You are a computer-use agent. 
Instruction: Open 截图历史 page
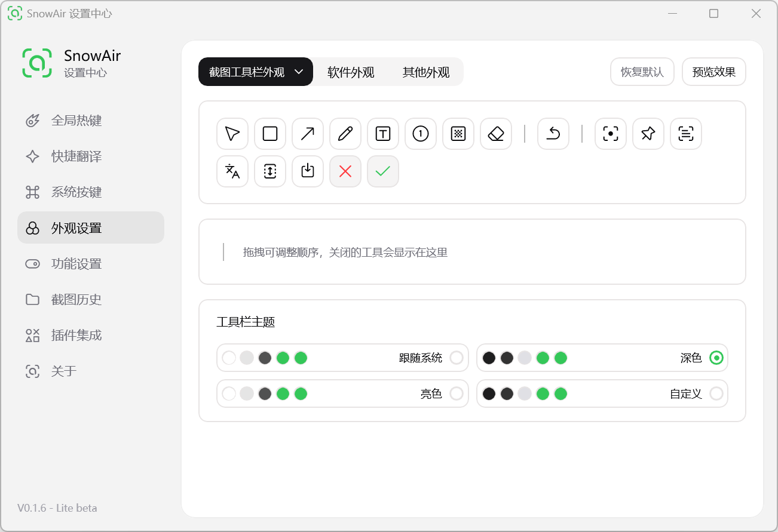pyautogui.click(x=91, y=300)
